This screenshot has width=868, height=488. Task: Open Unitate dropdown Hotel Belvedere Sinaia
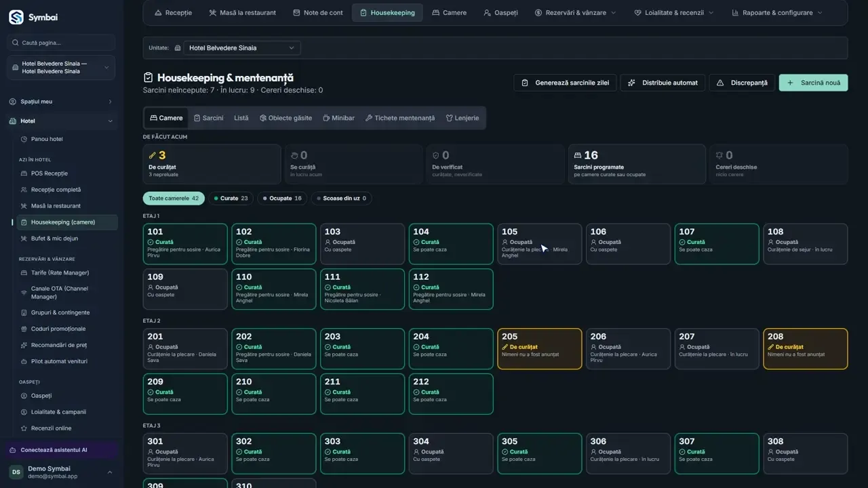[242, 48]
